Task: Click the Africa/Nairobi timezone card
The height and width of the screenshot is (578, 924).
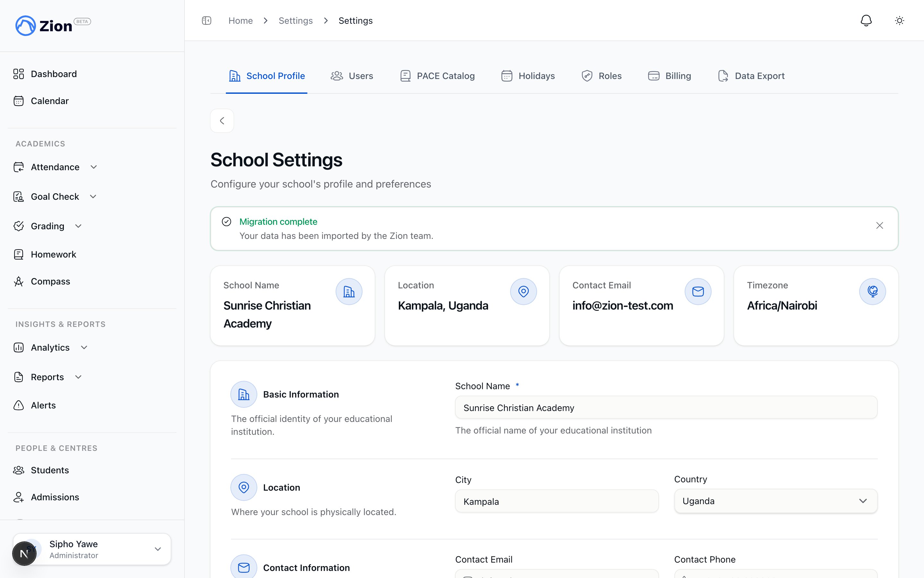Action: (816, 306)
